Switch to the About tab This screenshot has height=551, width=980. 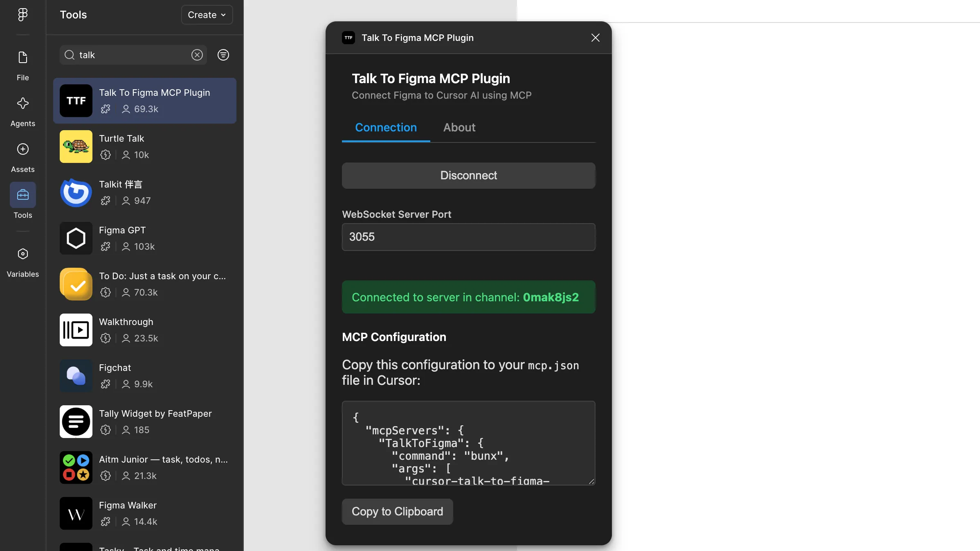(x=459, y=128)
